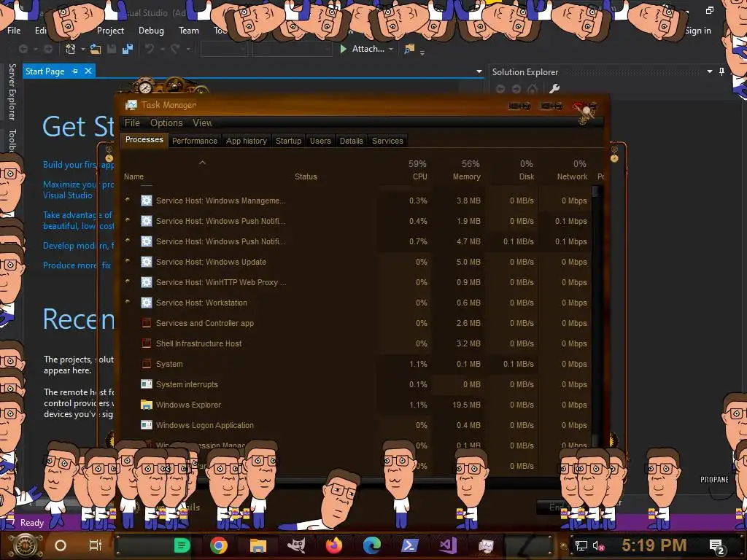Screen dimensions: 747x560
Task: Expand Service Host: Workstation row
Action: (127, 302)
